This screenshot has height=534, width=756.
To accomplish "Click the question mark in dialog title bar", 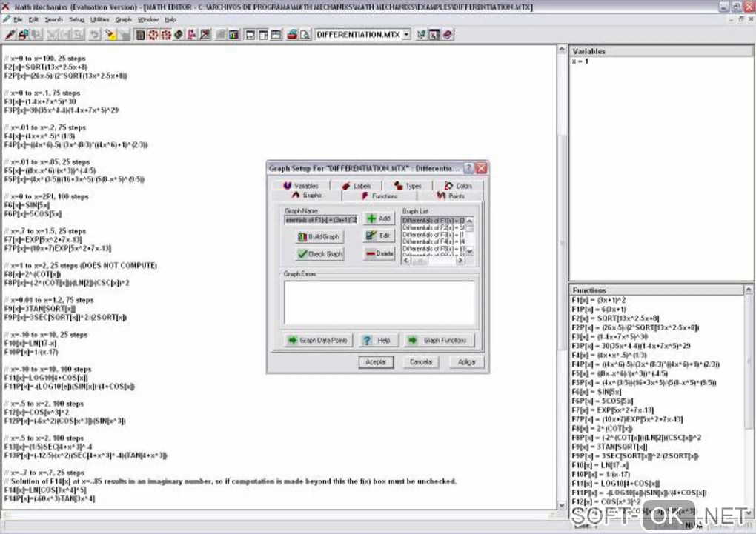I will click(468, 168).
